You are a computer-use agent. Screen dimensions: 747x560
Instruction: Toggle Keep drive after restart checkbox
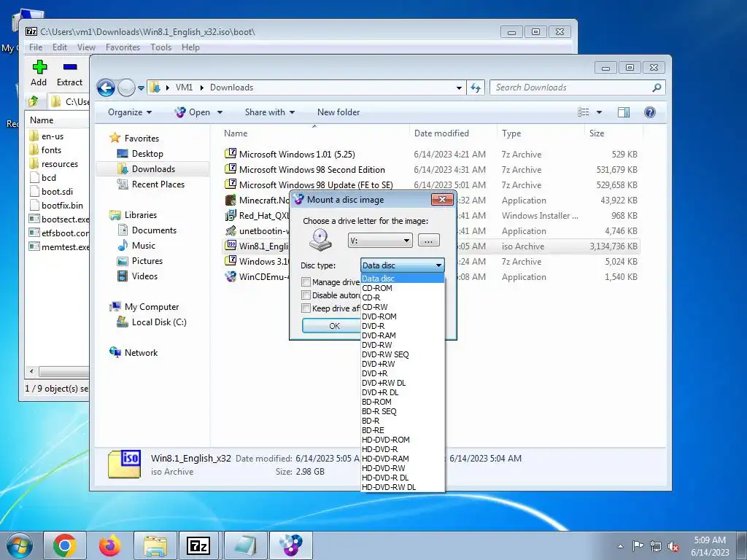[x=306, y=308]
